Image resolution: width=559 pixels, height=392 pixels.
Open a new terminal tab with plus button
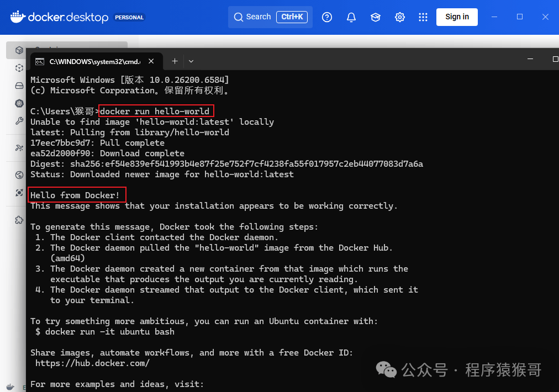point(175,61)
